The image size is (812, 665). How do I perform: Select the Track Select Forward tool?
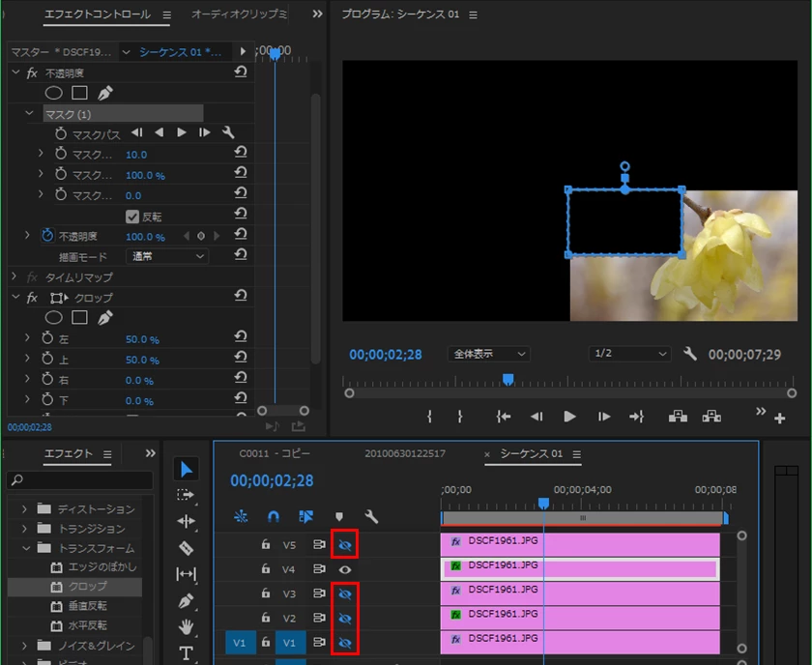pyautogui.click(x=186, y=495)
